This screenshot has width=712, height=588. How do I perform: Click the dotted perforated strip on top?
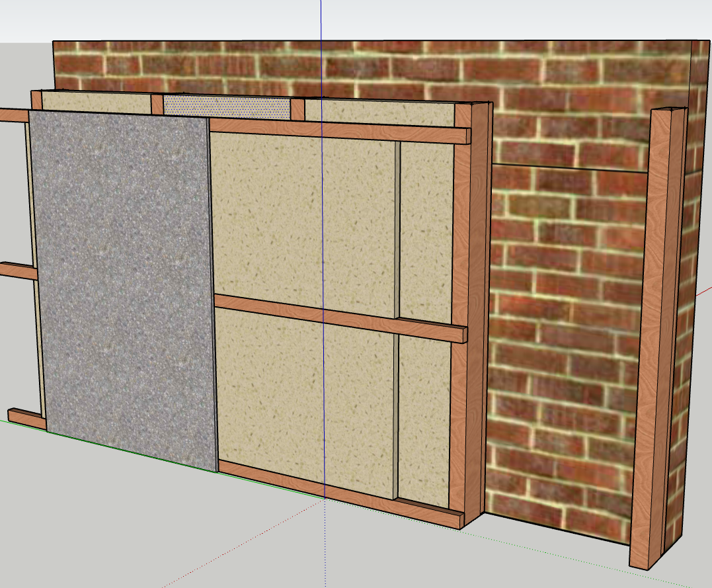[226, 107]
